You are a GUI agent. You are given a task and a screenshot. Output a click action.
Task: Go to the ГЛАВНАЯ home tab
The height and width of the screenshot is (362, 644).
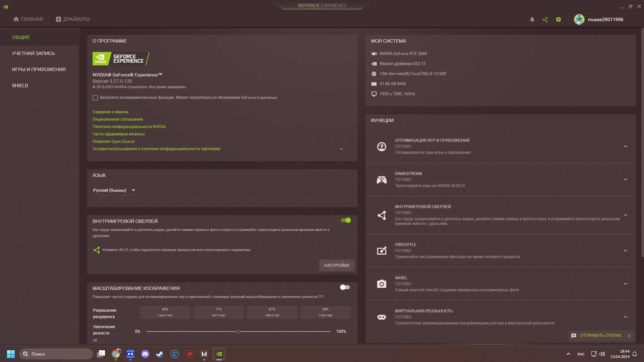coord(28,19)
